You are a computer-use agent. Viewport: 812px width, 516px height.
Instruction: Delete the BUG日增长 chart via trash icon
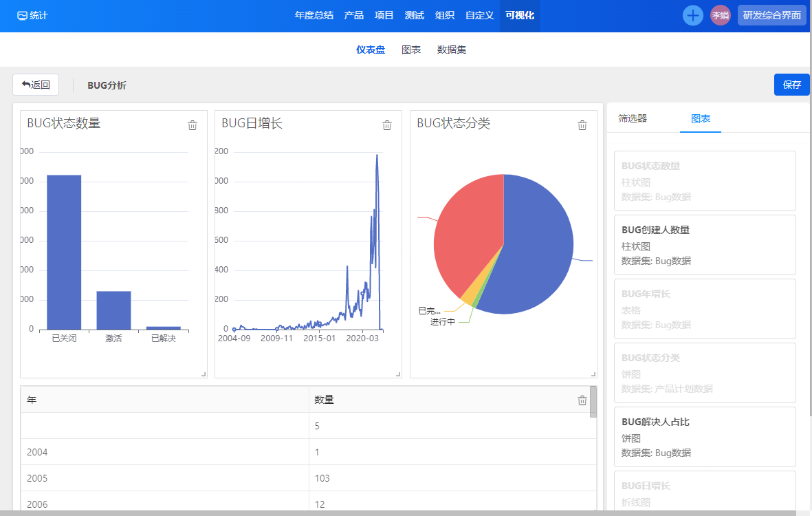click(x=387, y=125)
